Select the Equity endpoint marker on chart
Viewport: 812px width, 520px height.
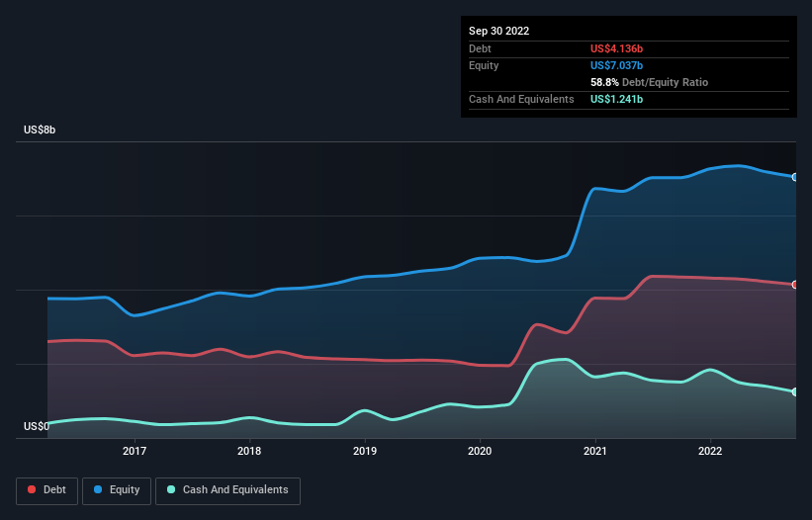click(795, 178)
